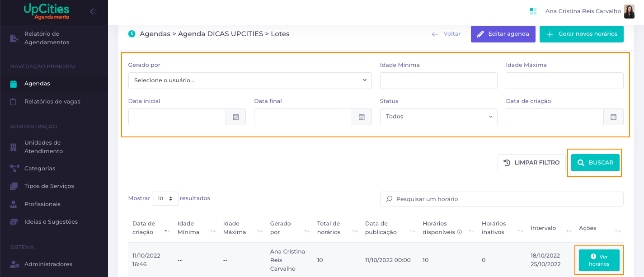The height and width of the screenshot is (277, 644).
Task: Sort by Total de horários column
Action: 337,228
